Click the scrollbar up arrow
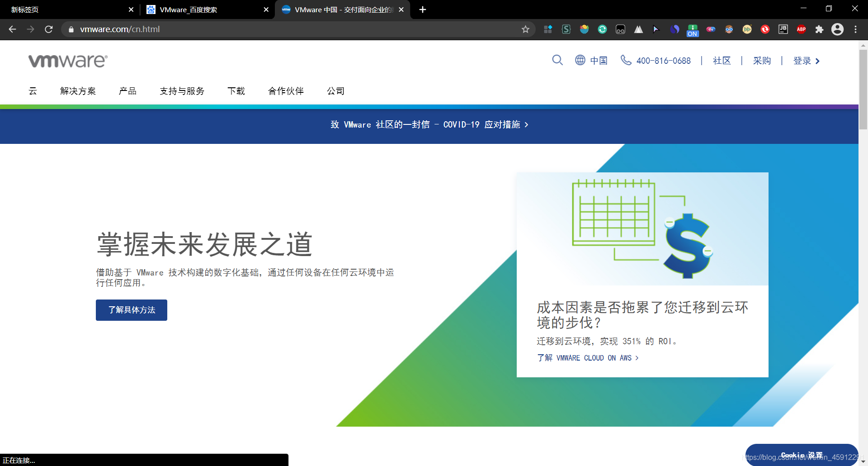This screenshot has height=466, width=868. tap(863, 45)
